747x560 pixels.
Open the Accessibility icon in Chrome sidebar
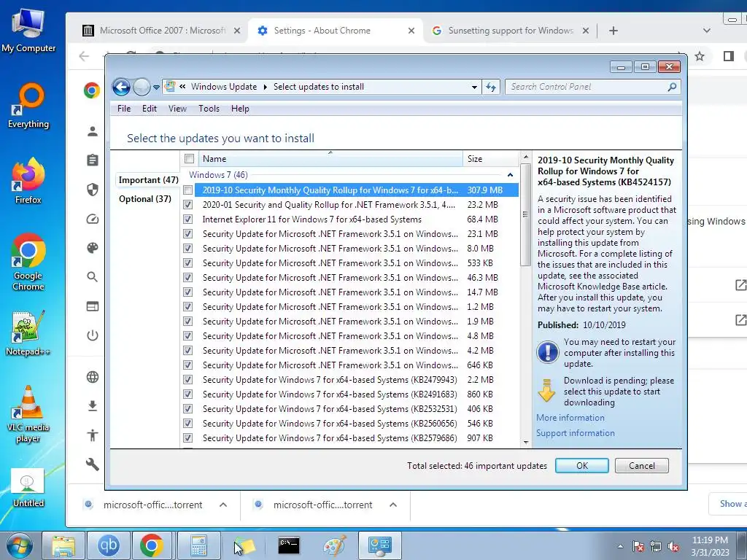pyautogui.click(x=93, y=435)
